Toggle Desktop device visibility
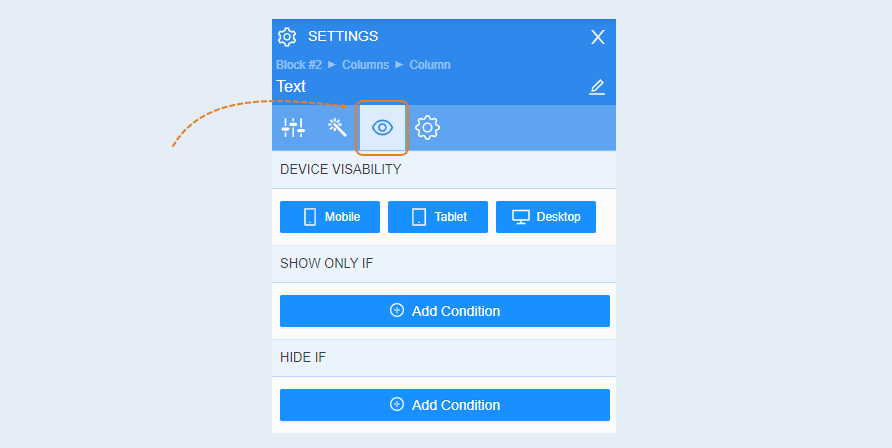892x448 pixels. click(x=546, y=217)
